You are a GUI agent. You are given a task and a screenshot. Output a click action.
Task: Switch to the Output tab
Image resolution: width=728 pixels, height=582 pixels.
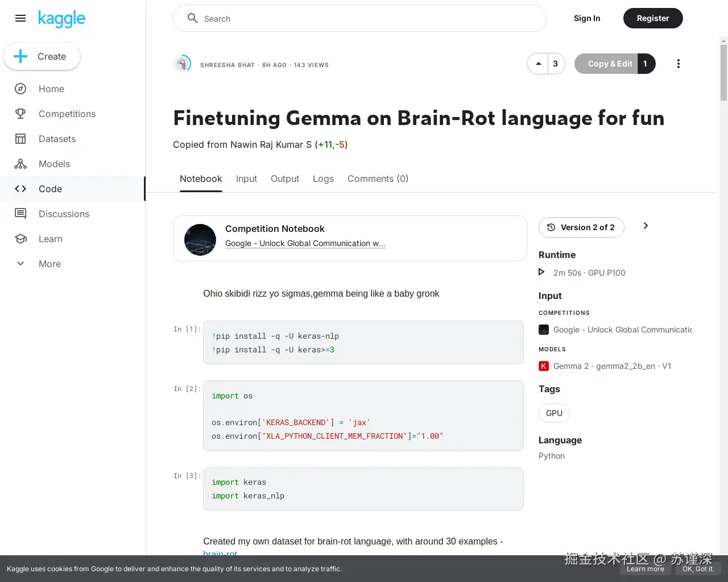click(284, 178)
